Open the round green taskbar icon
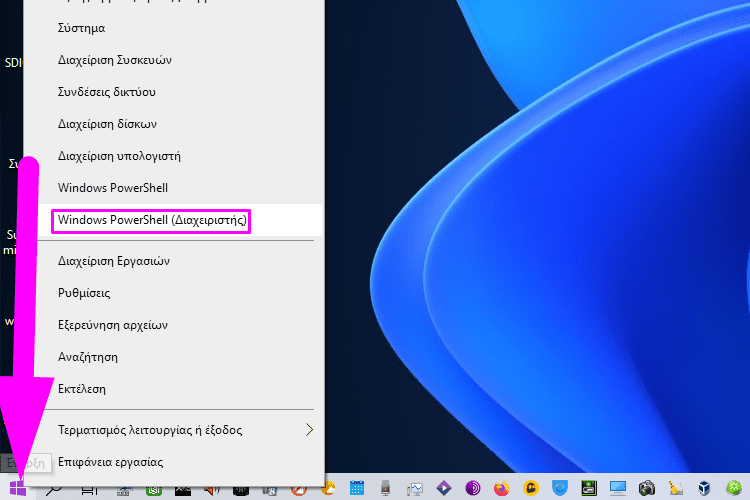750x500 pixels. (x=733, y=488)
